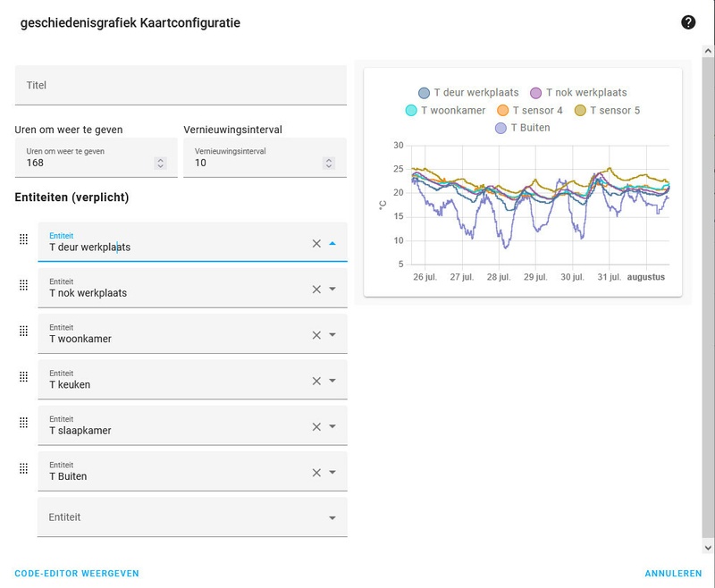Open the empty Entiteit dropdown at bottom

pyautogui.click(x=332, y=517)
